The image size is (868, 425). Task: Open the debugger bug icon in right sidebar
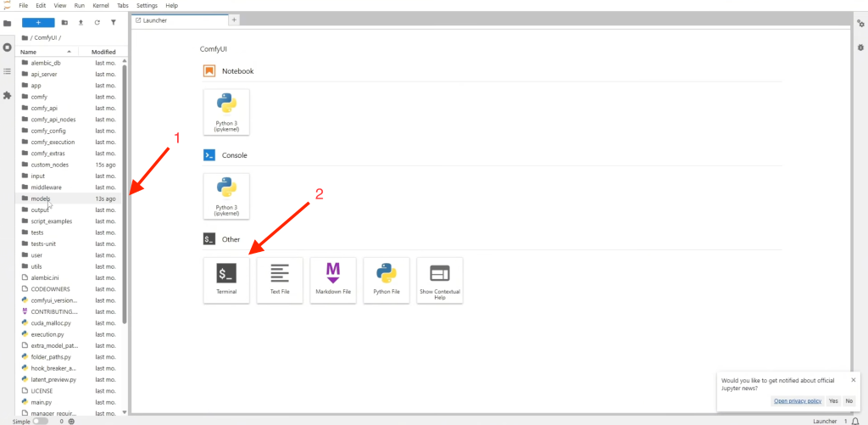(x=860, y=48)
